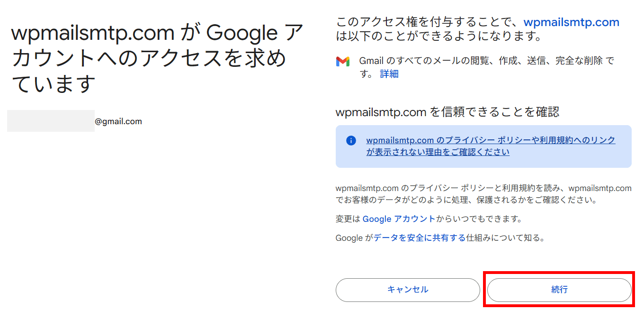Open the 詳細 link for Gmail permissions
Screen dimensions: 644x310
[389, 74]
